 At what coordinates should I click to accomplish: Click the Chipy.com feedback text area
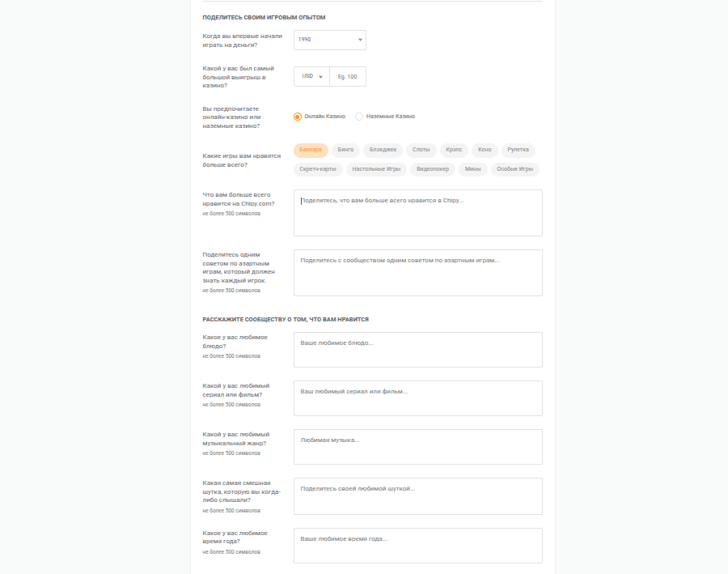coord(418,213)
